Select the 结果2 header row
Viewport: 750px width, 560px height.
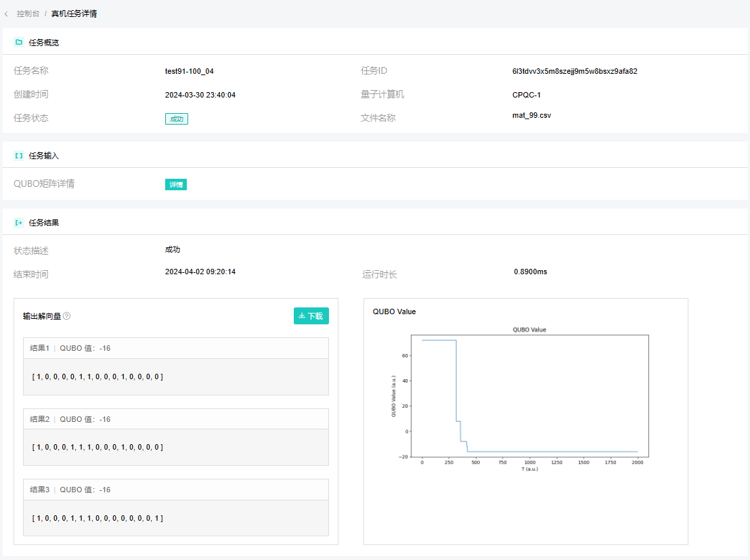click(x=176, y=419)
